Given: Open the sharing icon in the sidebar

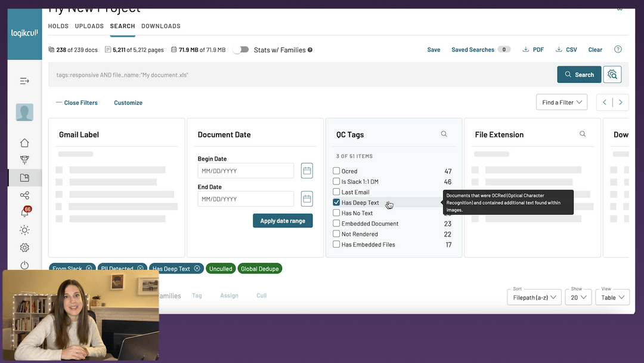Looking at the screenshot, I should coord(24,195).
